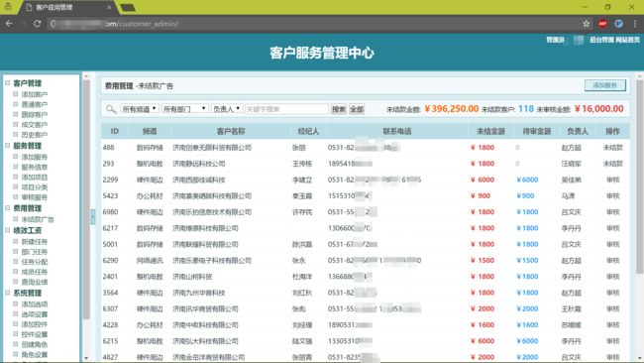This screenshot has height=363, width=644.
Task: Open 控件设置 in the sidebar
Action: click(x=35, y=334)
